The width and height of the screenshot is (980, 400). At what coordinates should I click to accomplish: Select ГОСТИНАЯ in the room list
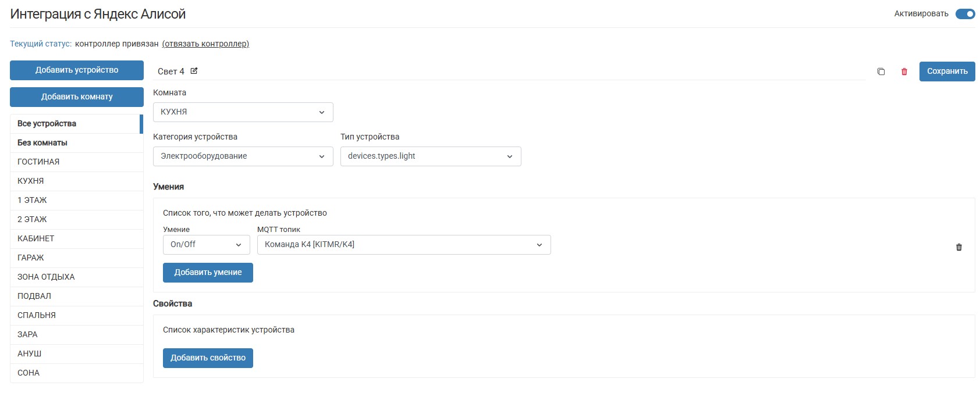(76, 162)
